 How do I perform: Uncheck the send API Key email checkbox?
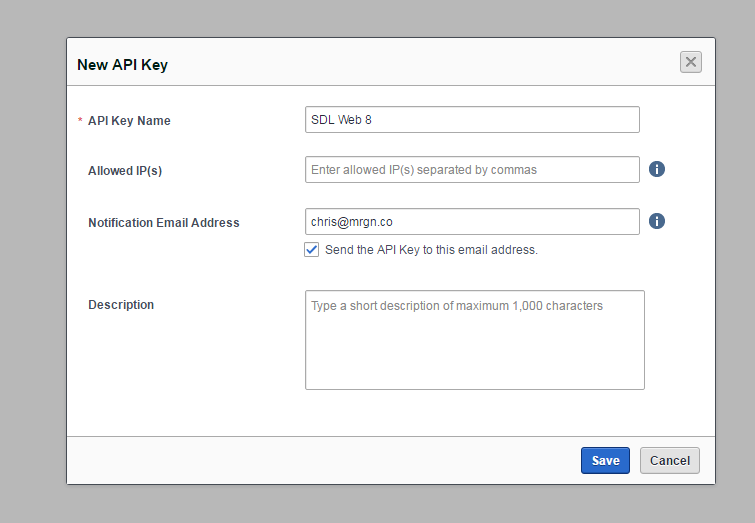(x=312, y=249)
